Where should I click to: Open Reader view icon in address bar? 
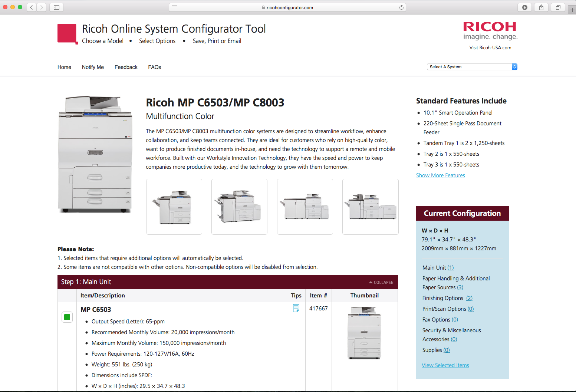pyautogui.click(x=175, y=7)
